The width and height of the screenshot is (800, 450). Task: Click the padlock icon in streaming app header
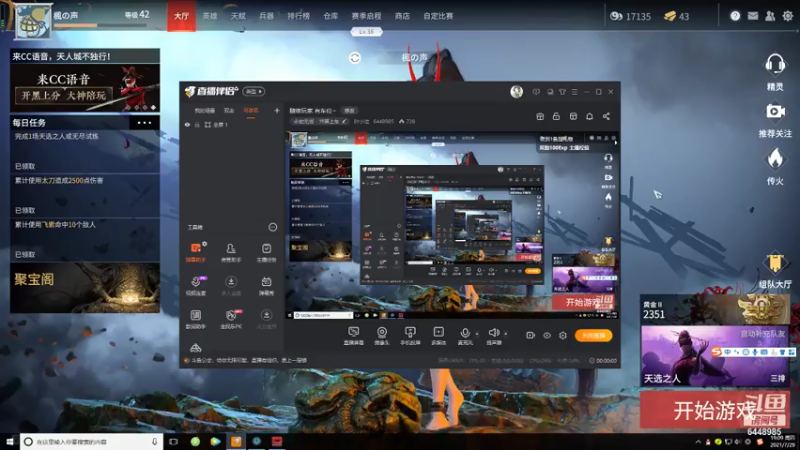(556, 116)
